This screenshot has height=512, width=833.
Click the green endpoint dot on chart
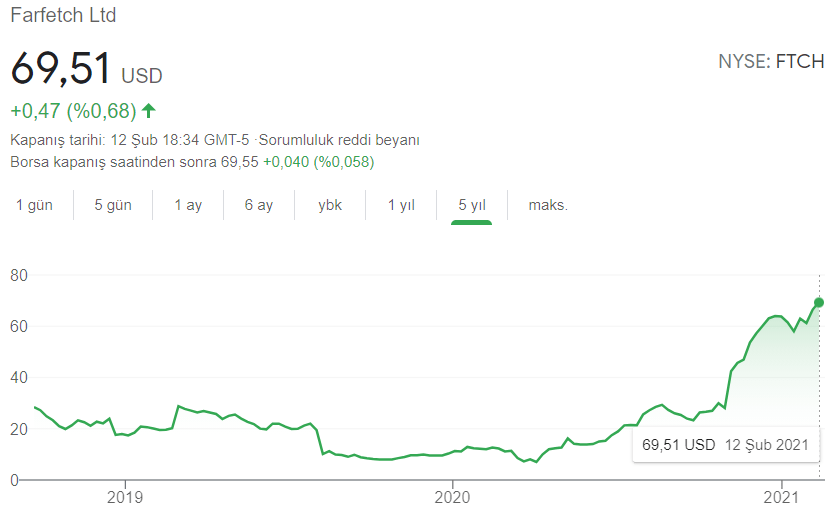click(x=819, y=302)
